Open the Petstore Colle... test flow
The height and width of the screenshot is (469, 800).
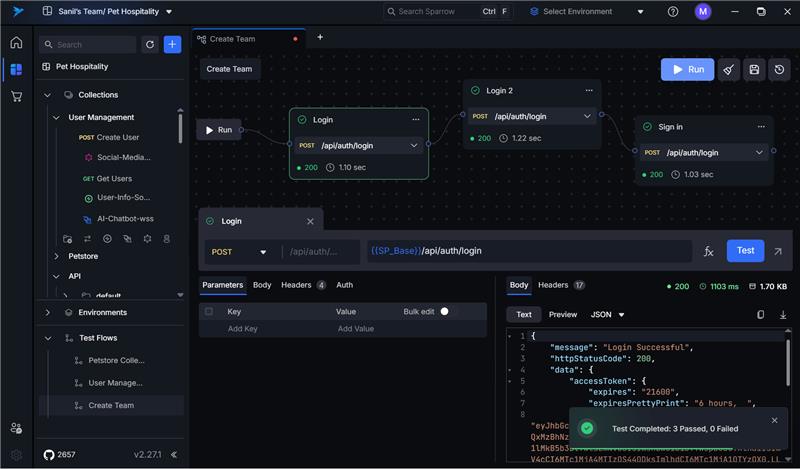tap(116, 360)
